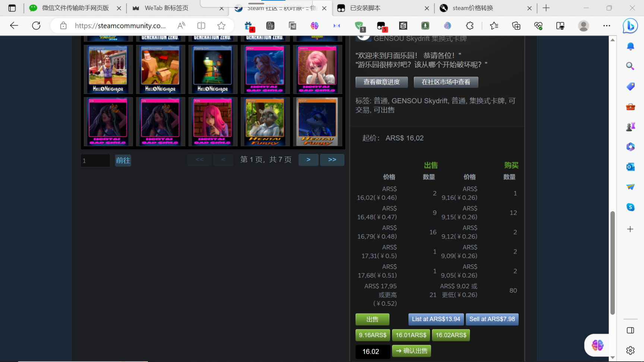The image size is (644, 362).
Task: Click the address bar URL
Action: point(120,26)
